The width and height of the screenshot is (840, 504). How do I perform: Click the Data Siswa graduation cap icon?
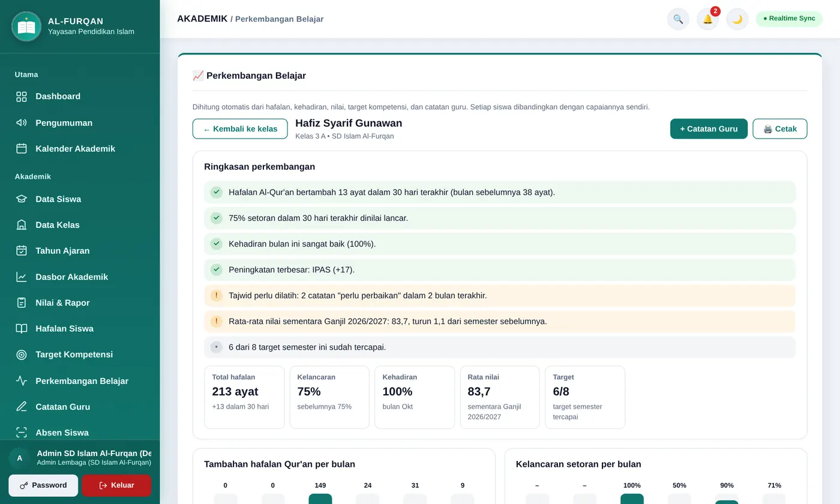pos(22,199)
